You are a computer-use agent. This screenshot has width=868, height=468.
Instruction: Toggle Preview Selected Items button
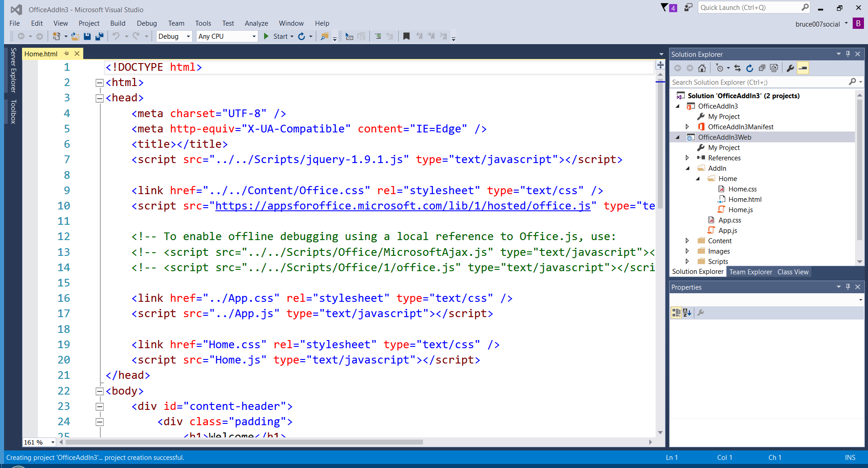pos(803,68)
